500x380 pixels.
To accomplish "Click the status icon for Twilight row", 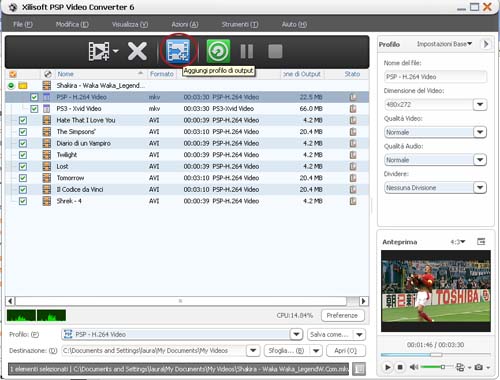I will (353, 155).
